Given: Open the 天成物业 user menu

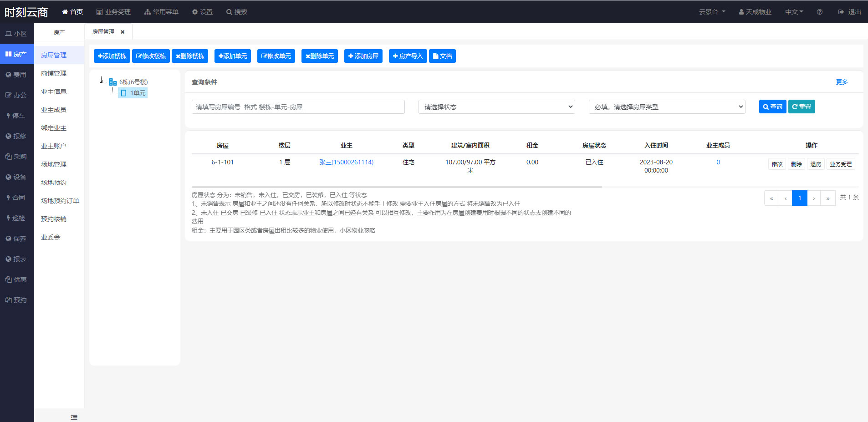Looking at the screenshot, I should click(x=755, y=12).
